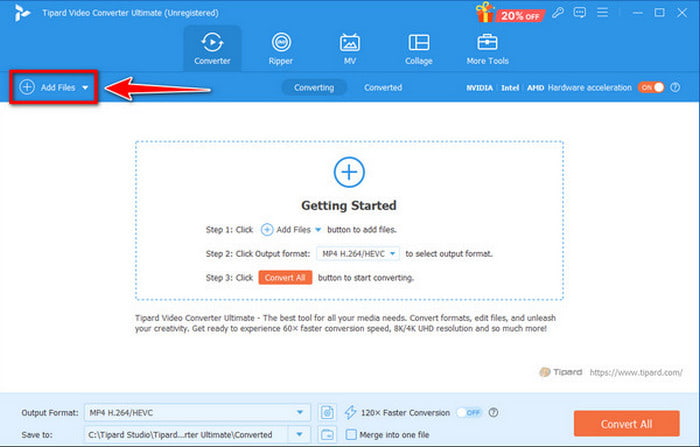The image size is (700, 447).
Task: Open hardware acceleration help icon
Action: pyautogui.click(x=675, y=88)
